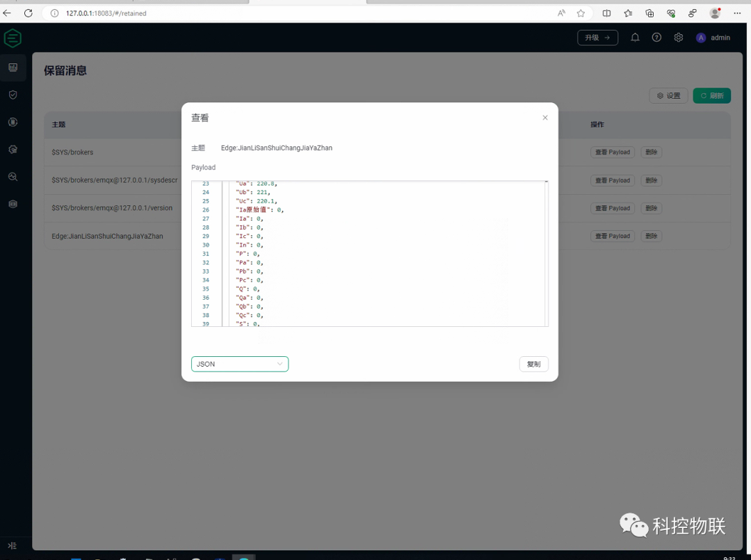Open help question mark icon
The width and height of the screenshot is (751, 560).
click(x=656, y=38)
